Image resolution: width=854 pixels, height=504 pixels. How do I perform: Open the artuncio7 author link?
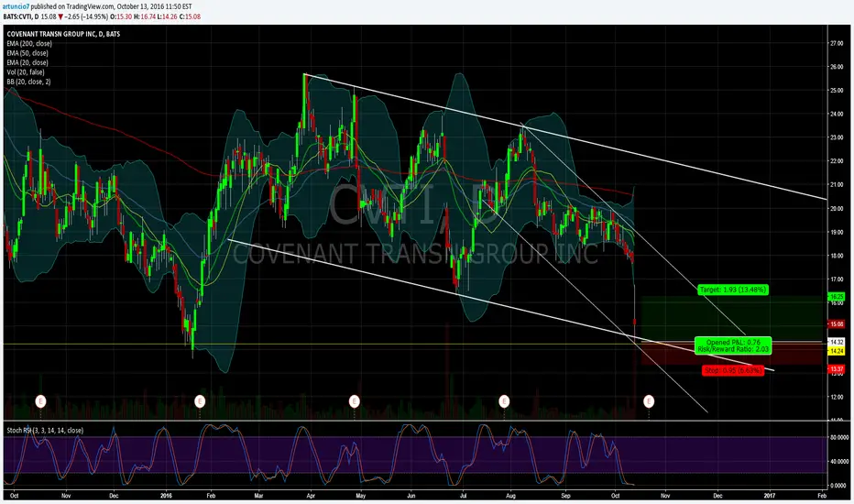[x=16, y=6]
